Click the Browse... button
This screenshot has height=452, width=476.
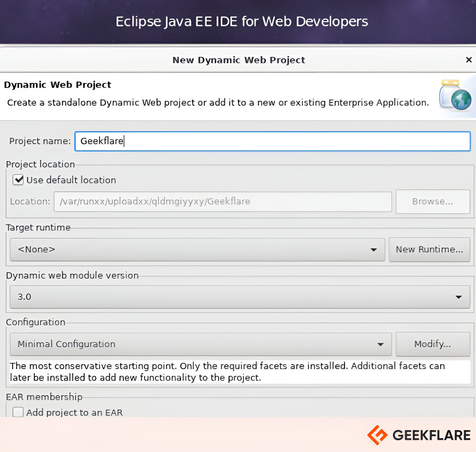pyautogui.click(x=433, y=202)
